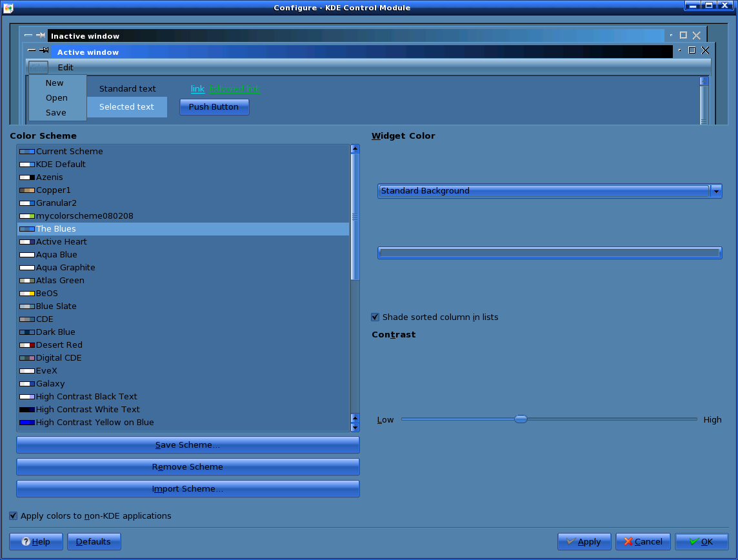Click the KDE Default scheme color icon

[x=27, y=165]
